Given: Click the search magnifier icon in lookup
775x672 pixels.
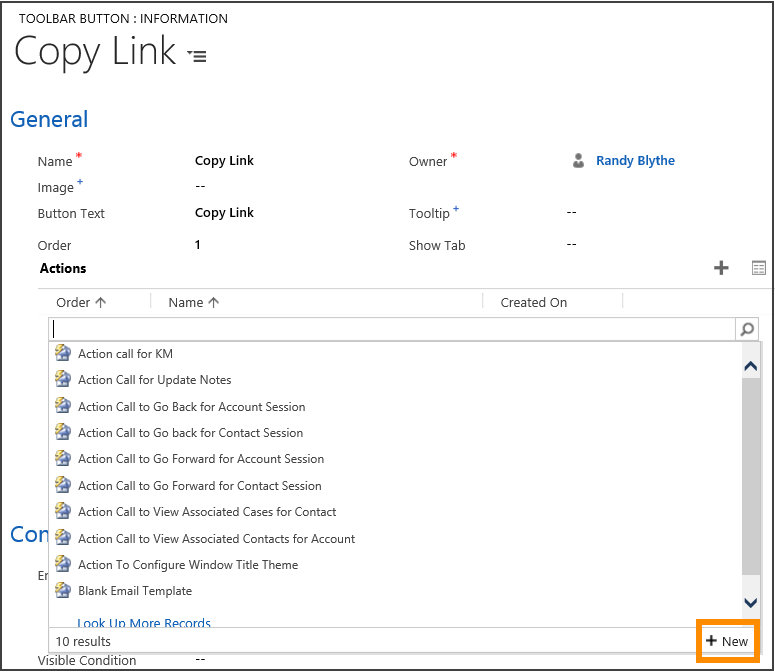Looking at the screenshot, I should (x=747, y=329).
